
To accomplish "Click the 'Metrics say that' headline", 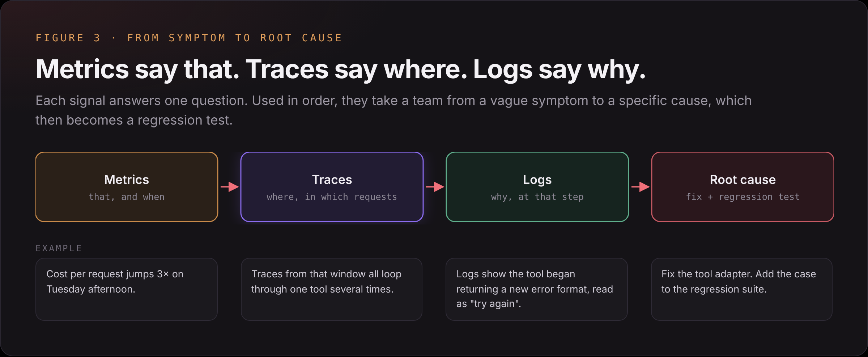I will tap(340, 69).
